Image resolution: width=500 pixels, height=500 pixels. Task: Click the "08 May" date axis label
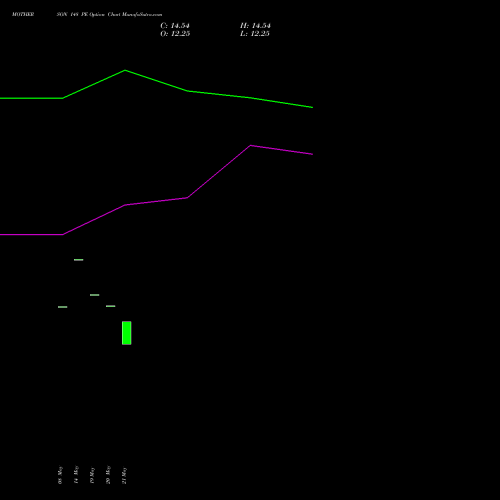(60, 475)
